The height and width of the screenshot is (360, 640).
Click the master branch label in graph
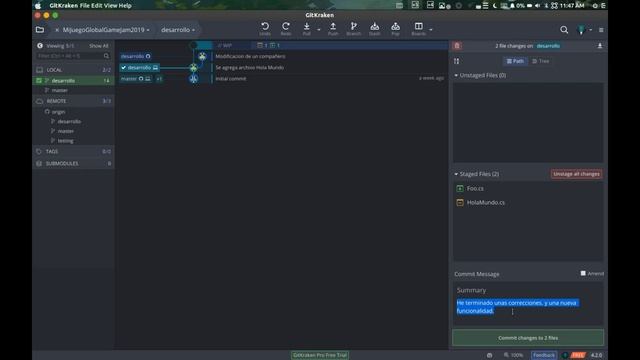(x=136, y=78)
